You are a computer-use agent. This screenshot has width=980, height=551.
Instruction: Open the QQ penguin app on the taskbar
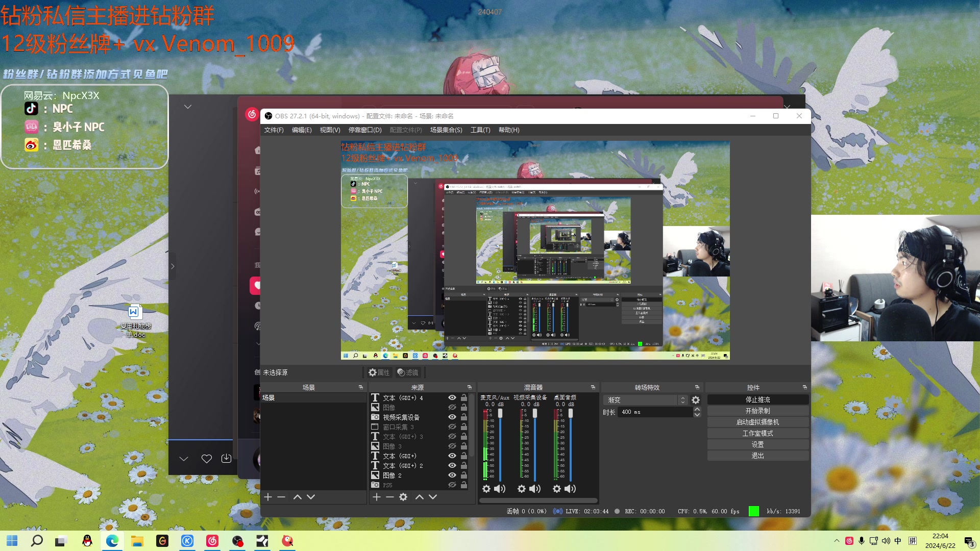87,541
